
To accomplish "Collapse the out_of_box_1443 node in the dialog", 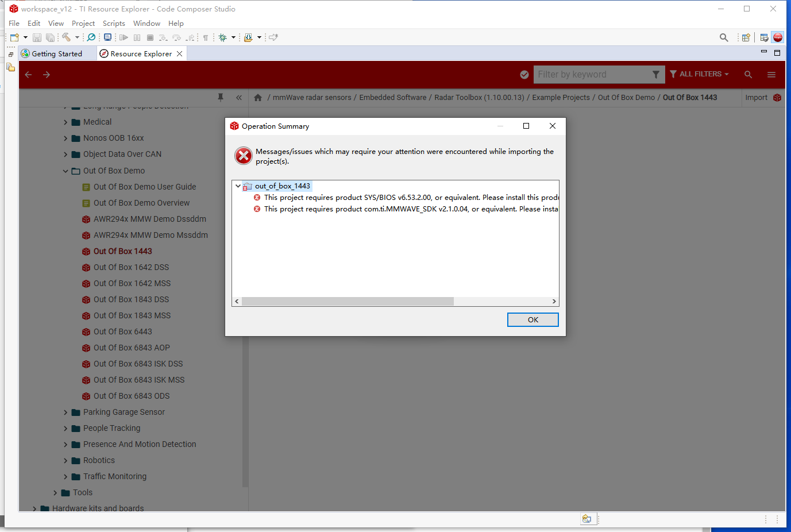I will pyautogui.click(x=238, y=186).
